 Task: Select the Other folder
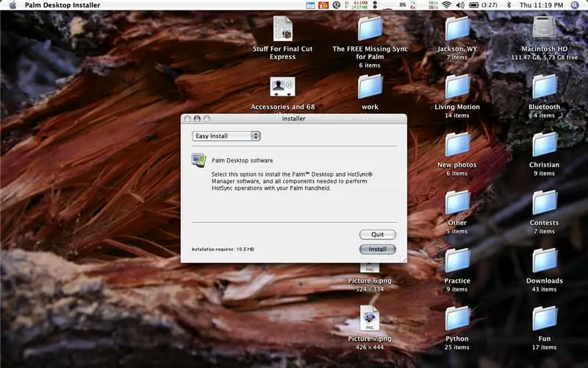tap(457, 203)
